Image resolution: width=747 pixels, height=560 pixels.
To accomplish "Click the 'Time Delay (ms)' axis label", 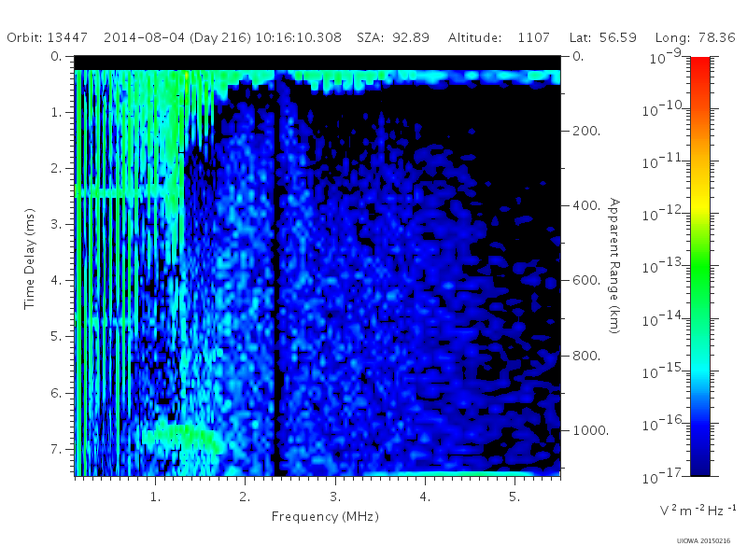I will click(x=30, y=259).
